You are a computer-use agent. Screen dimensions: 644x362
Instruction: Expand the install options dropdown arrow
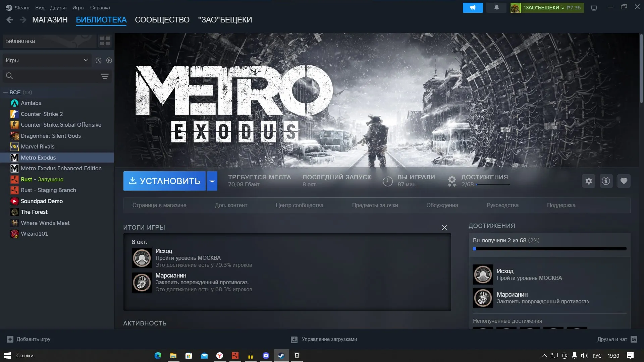click(x=212, y=181)
